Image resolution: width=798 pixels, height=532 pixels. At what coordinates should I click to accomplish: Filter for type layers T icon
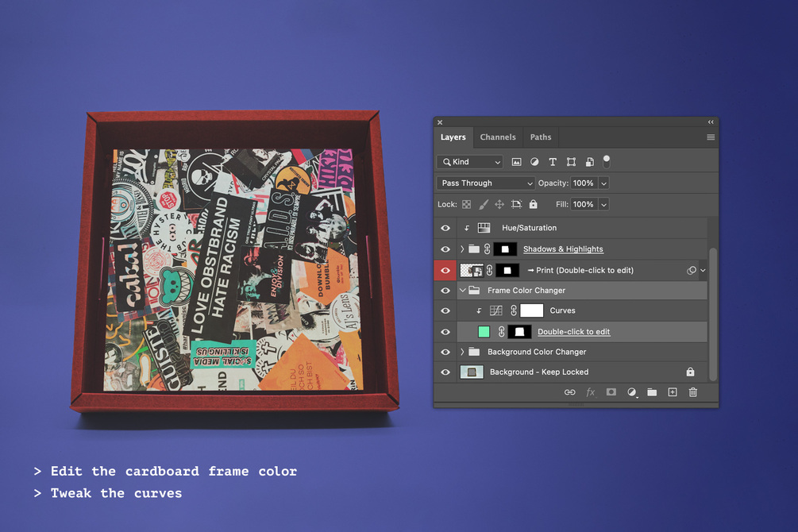(553, 162)
